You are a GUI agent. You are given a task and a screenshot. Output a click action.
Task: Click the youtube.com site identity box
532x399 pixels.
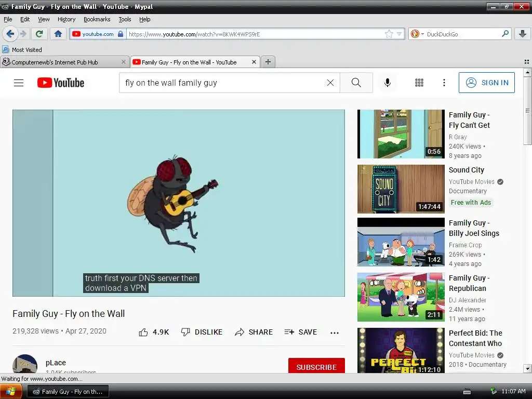tap(97, 34)
